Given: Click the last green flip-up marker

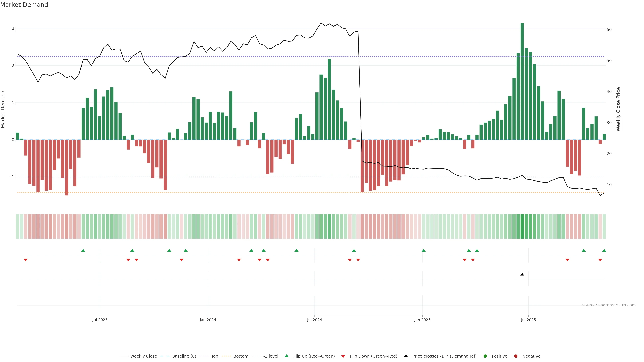Looking at the screenshot, I should pos(604,250).
